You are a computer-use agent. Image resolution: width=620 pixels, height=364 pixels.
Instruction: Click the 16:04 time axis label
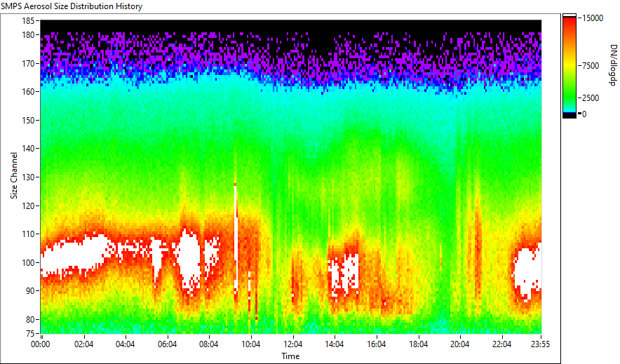click(377, 344)
